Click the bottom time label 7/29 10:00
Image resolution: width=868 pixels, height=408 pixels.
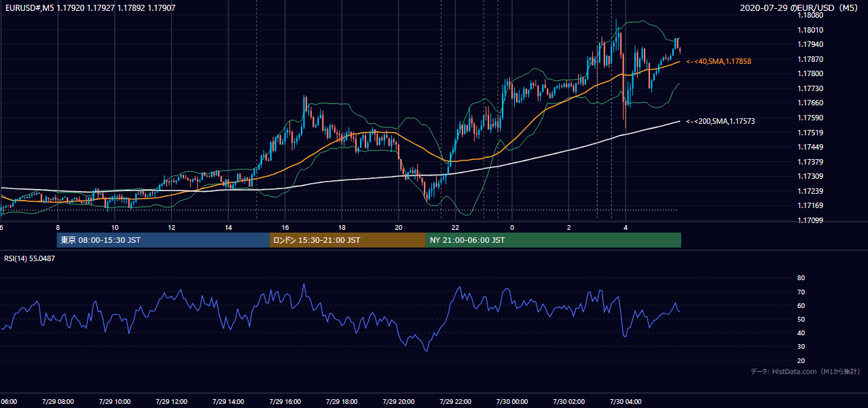pyautogui.click(x=115, y=401)
